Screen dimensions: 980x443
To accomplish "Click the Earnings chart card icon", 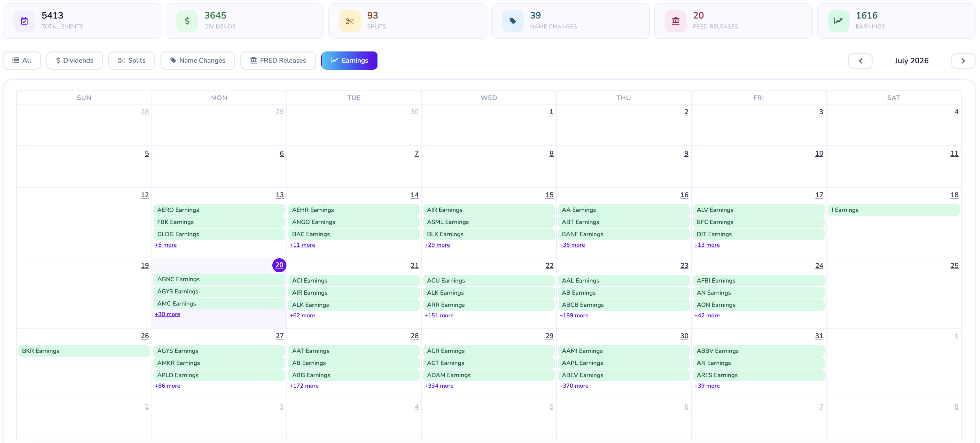I will [x=838, y=21].
